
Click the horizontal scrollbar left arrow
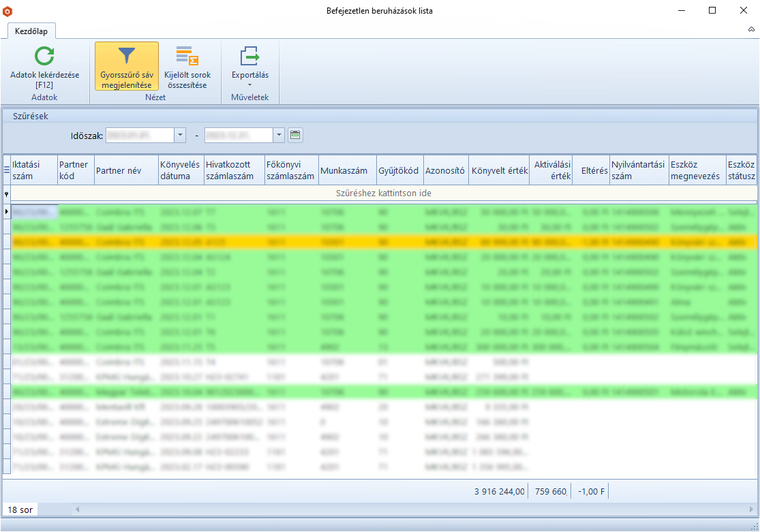(77, 510)
